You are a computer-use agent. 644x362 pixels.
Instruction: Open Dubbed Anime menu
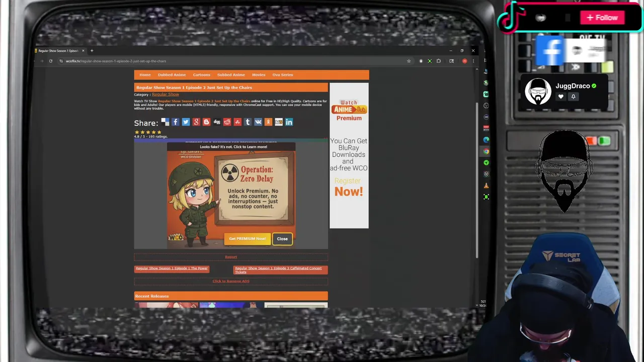(x=172, y=75)
